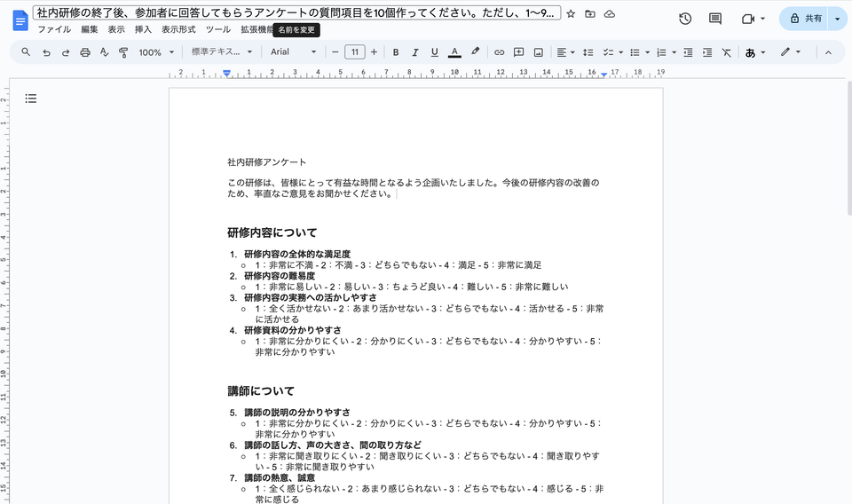
Task: Apply a bulleted list
Action: [635, 52]
